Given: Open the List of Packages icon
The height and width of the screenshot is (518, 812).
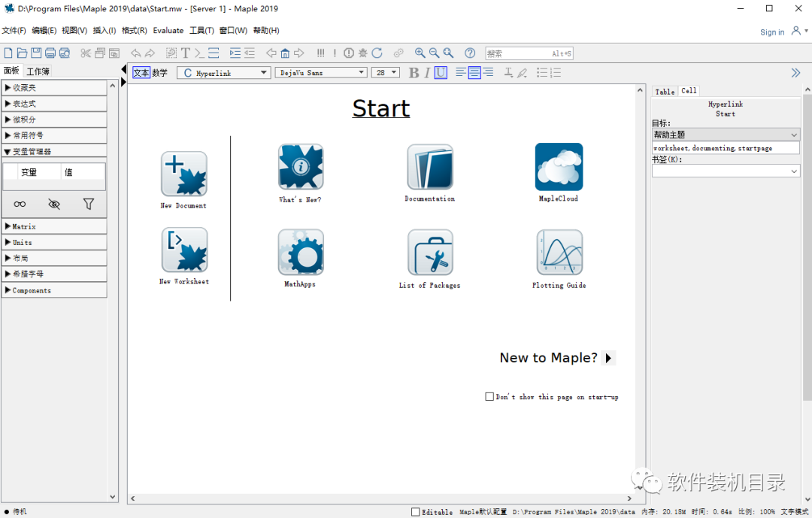Looking at the screenshot, I should [x=430, y=253].
